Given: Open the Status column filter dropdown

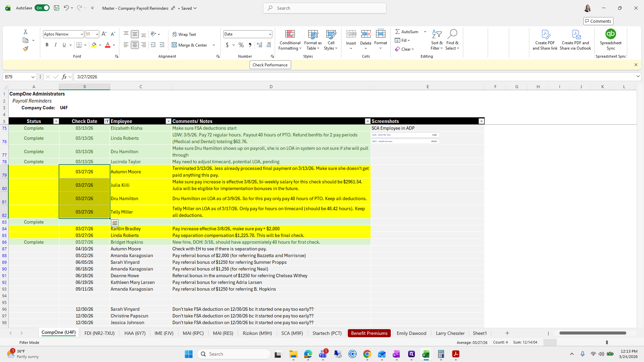Looking at the screenshot, I should [56, 121].
